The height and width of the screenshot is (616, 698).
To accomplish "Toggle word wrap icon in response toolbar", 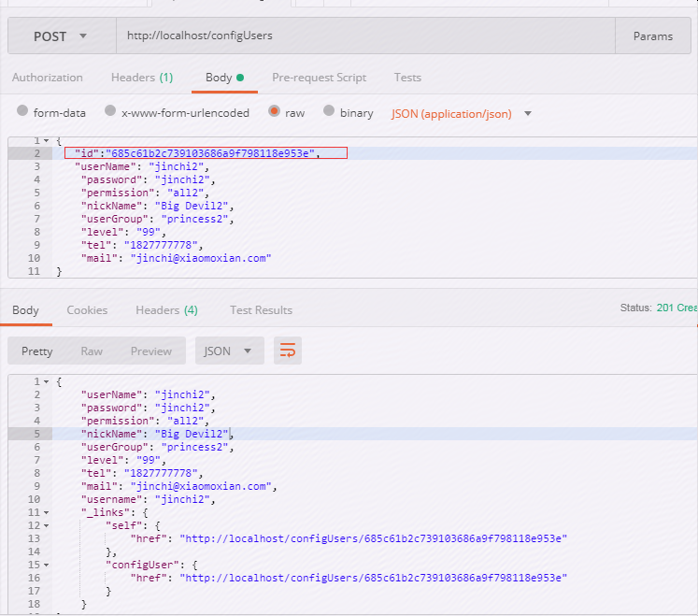I will pos(288,351).
